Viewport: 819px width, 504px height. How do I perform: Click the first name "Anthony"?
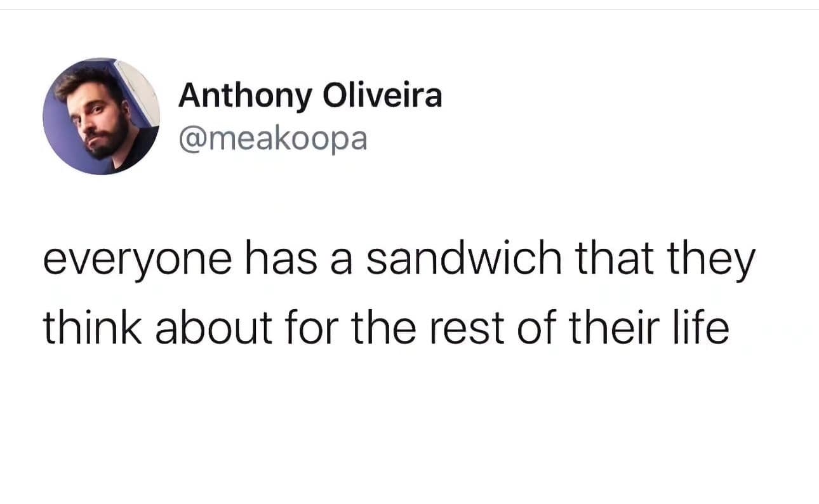(x=245, y=96)
